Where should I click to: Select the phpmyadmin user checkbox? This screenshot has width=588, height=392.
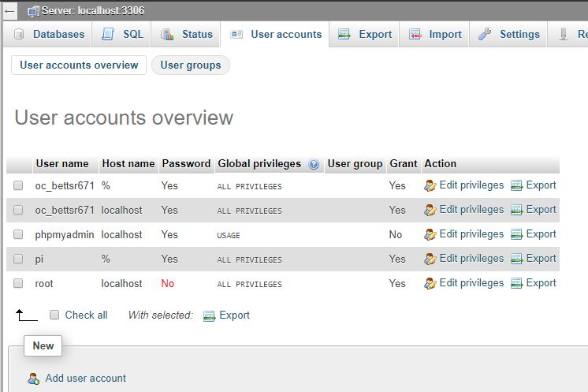(x=18, y=234)
